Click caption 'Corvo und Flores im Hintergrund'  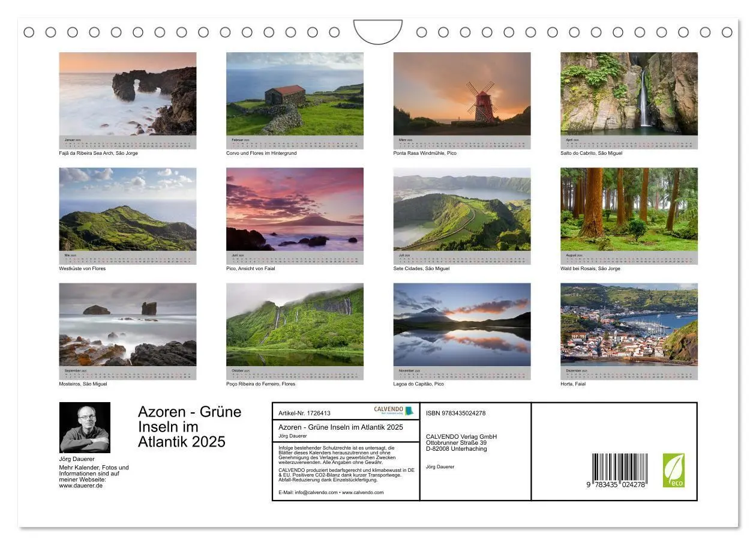pyautogui.click(x=262, y=153)
